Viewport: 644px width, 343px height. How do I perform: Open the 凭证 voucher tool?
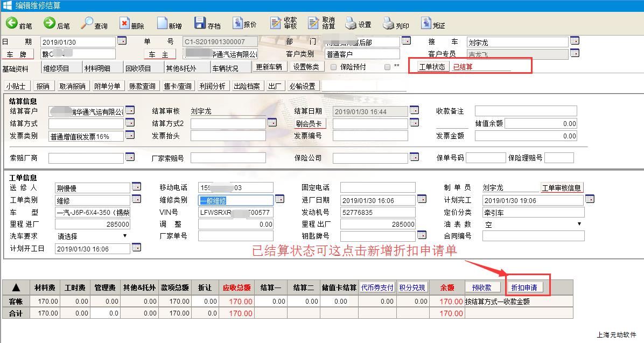426,23
